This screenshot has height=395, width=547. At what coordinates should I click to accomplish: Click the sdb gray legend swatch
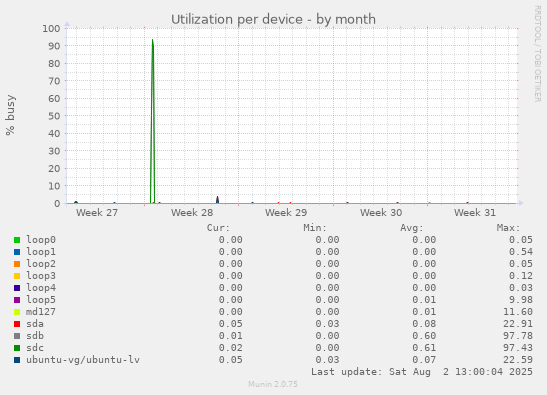(17, 336)
